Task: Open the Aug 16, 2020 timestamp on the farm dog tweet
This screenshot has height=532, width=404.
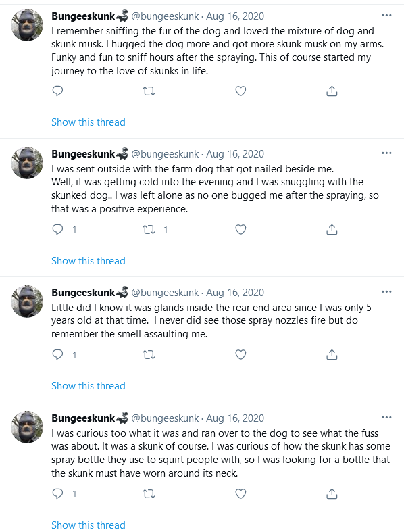Action: [235, 154]
